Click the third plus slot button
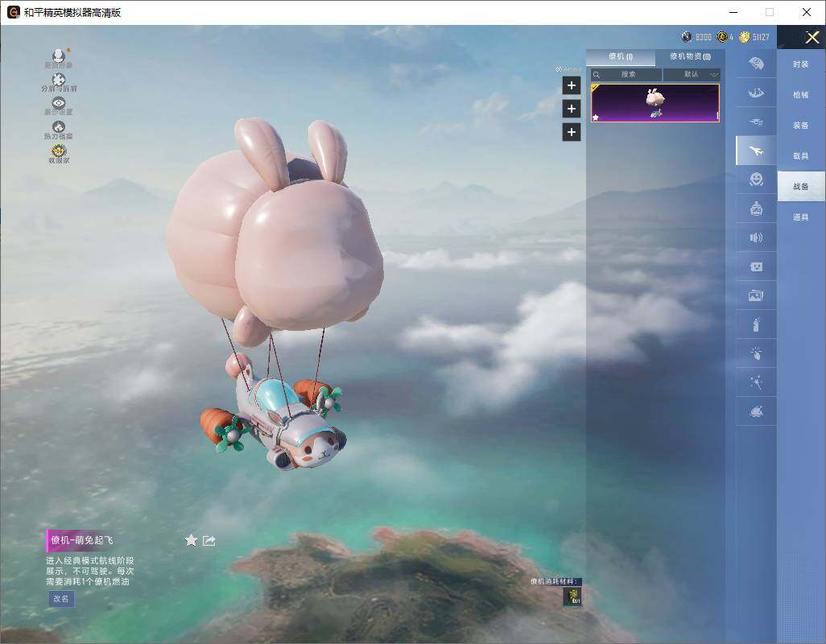The width and height of the screenshot is (826, 644). [572, 132]
